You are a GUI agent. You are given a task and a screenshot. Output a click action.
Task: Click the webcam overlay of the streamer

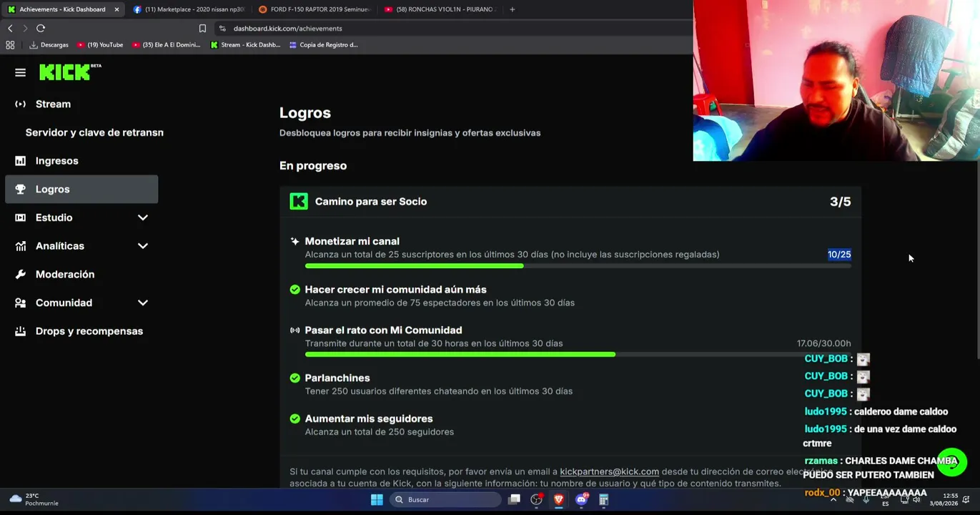[x=836, y=80]
